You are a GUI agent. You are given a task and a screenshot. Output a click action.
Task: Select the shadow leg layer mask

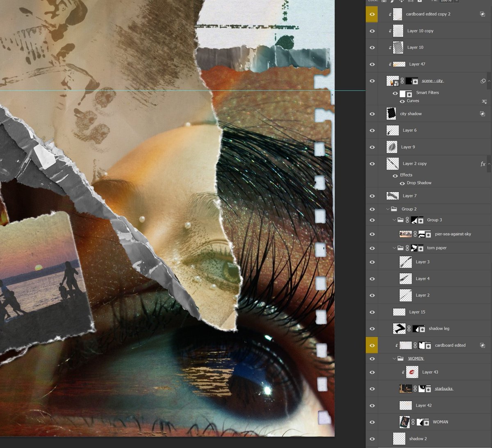[x=419, y=328]
